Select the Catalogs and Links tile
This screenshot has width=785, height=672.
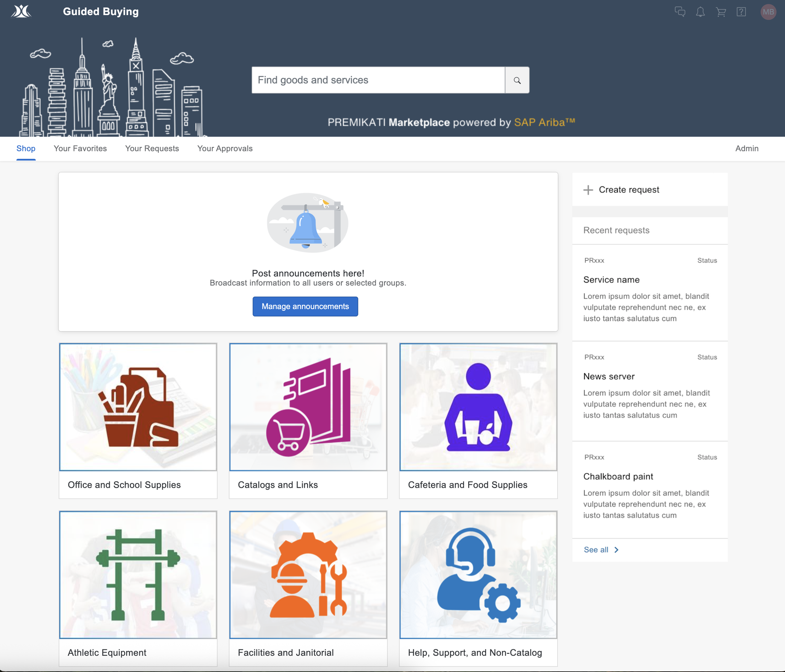(308, 421)
